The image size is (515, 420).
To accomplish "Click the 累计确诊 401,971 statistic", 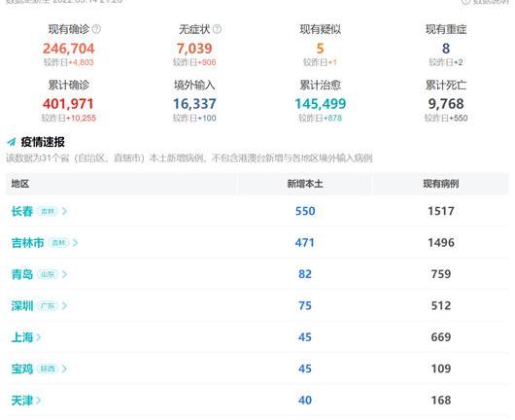I will [69, 100].
